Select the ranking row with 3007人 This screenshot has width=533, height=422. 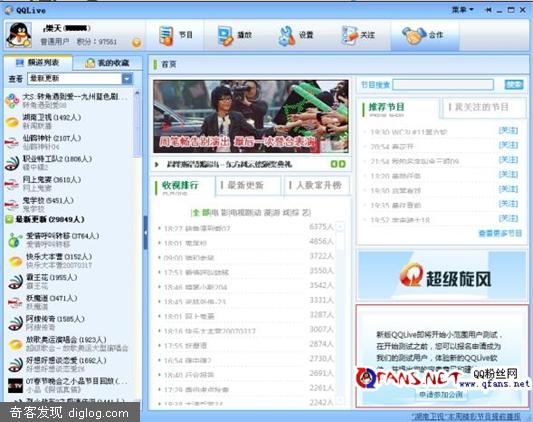click(x=245, y=331)
